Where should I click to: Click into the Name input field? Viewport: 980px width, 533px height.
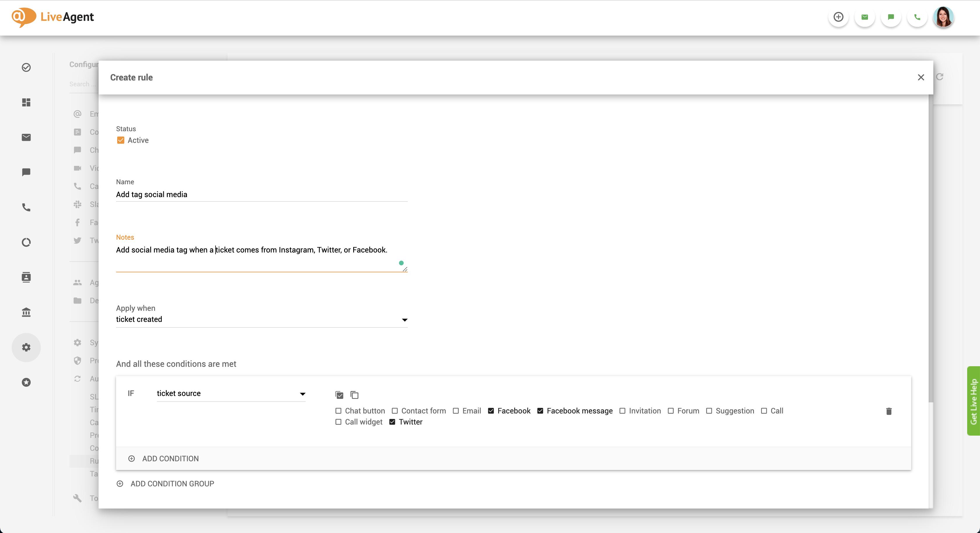point(261,195)
